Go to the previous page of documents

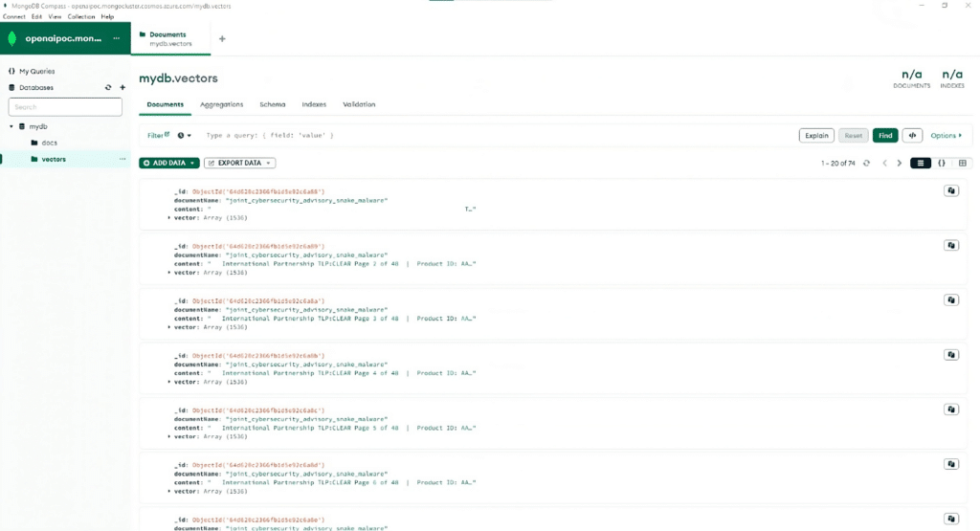(x=884, y=163)
